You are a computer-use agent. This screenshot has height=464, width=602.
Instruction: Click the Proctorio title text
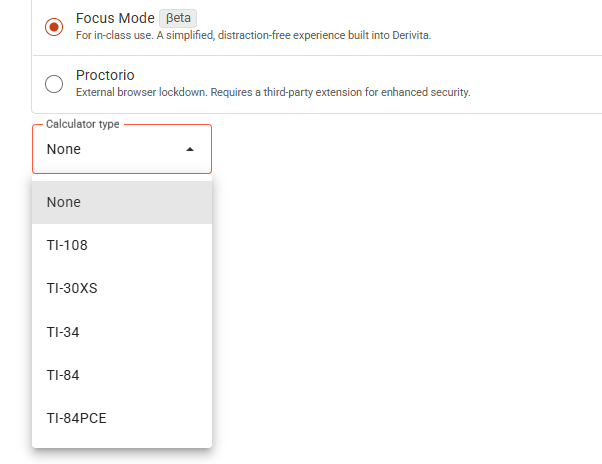click(105, 75)
